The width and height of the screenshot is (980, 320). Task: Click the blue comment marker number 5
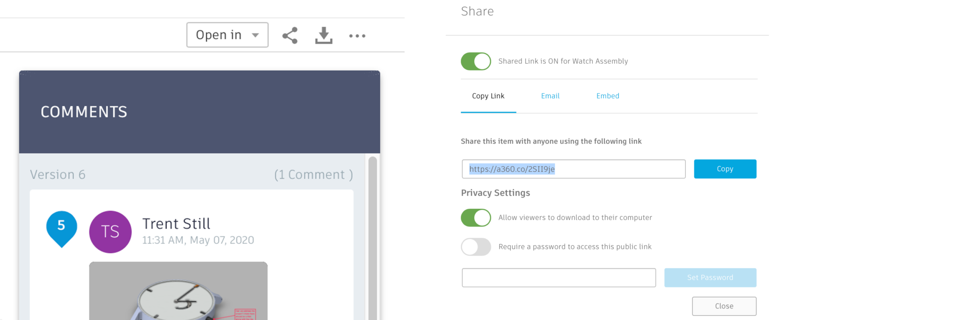61,227
